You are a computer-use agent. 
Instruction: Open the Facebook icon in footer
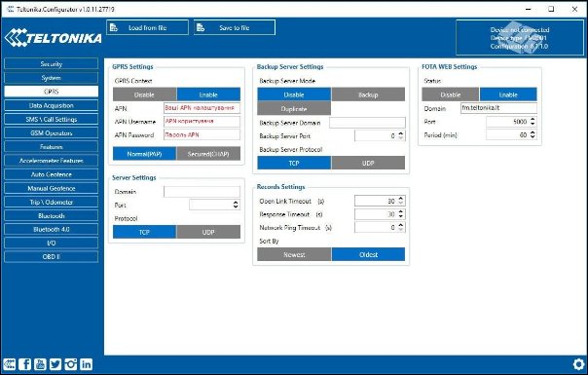pos(25,364)
